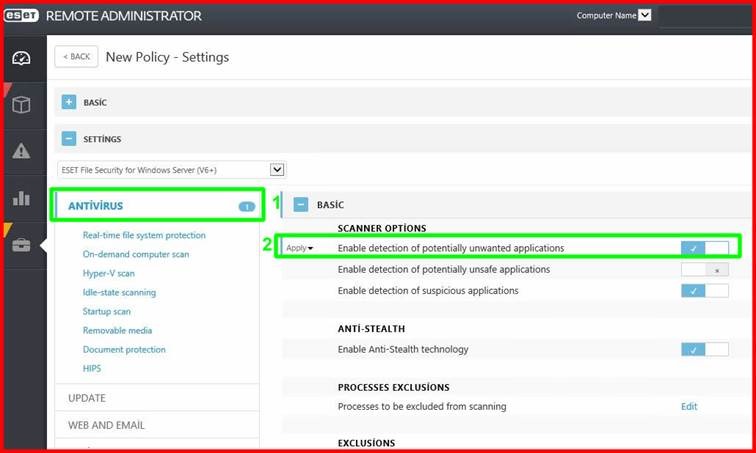Toggle detection of potentially unwanted applications
The width and height of the screenshot is (756, 453).
(704, 248)
